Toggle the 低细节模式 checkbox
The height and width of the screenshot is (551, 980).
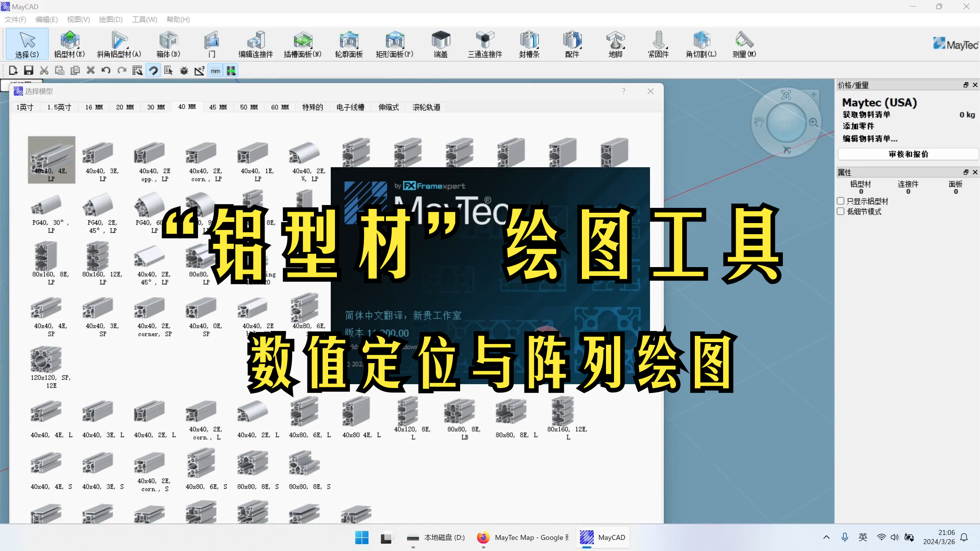pyautogui.click(x=841, y=211)
